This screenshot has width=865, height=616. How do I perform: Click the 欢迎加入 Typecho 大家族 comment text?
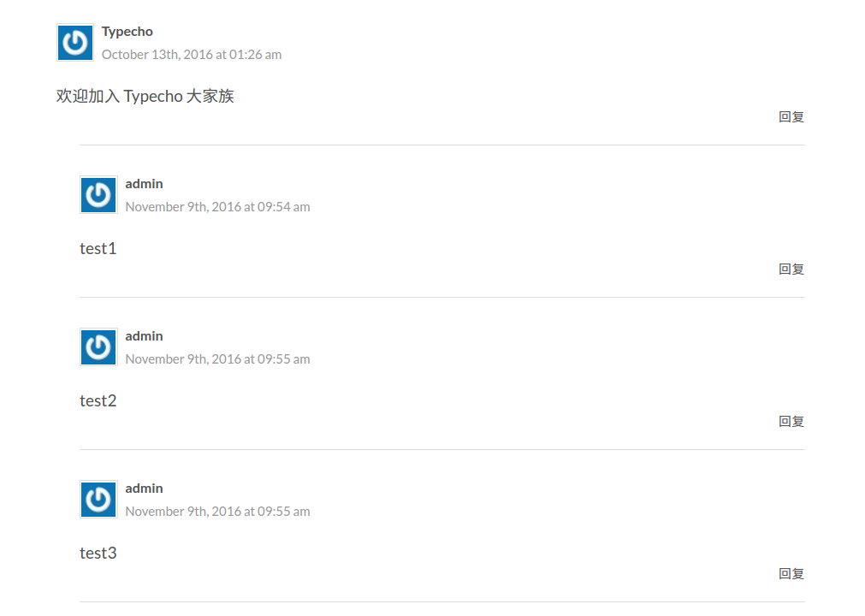145,96
